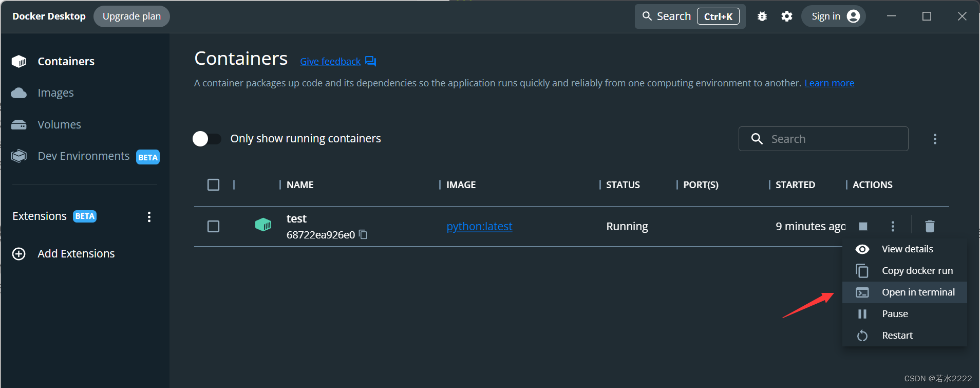980x388 pixels.
Task: Check the select-all containers checkbox
Action: [x=213, y=185]
